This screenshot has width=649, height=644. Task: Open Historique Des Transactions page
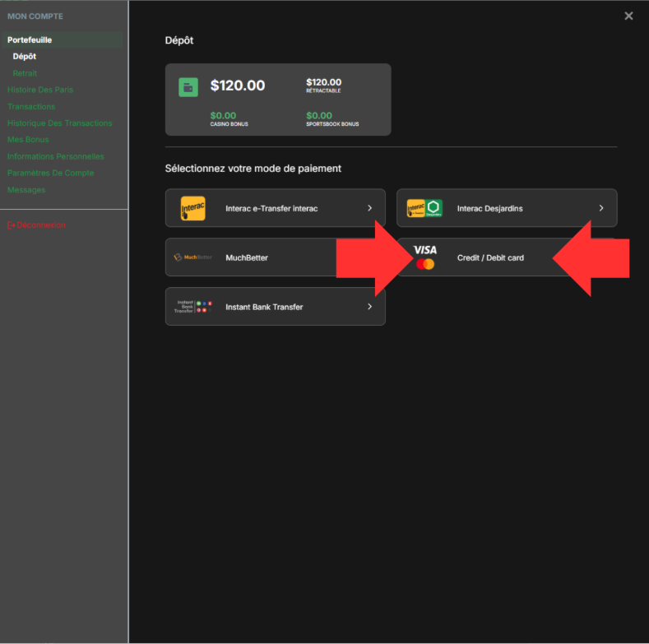click(59, 123)
